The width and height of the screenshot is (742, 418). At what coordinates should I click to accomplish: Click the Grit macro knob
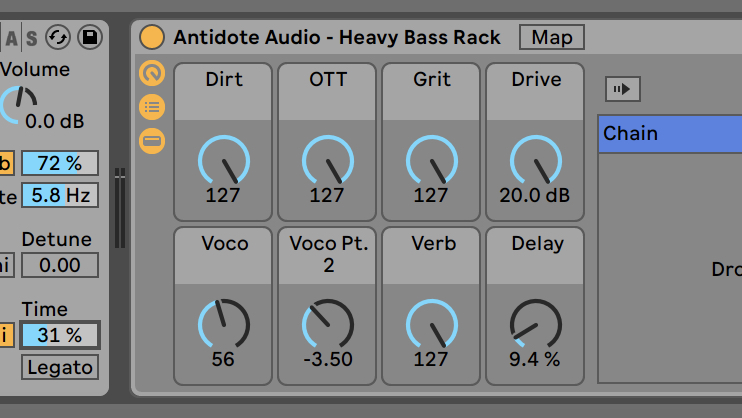(431, 161)
